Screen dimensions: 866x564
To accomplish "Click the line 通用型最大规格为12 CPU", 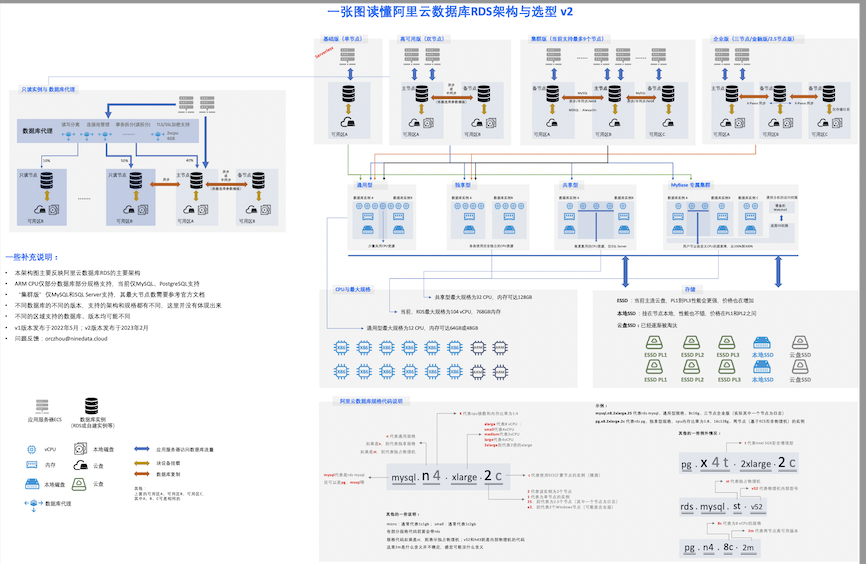I will point(423,328).
